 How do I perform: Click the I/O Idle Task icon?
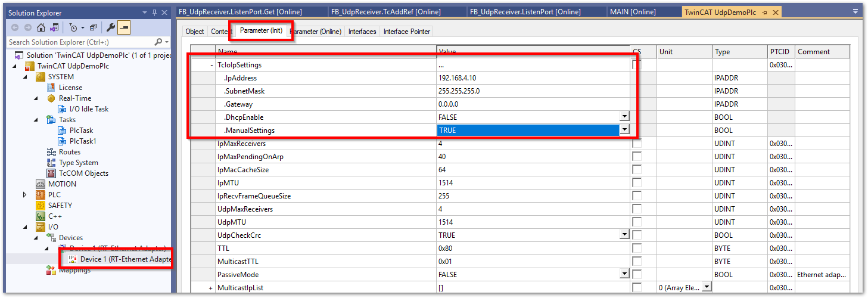(63, 109)
